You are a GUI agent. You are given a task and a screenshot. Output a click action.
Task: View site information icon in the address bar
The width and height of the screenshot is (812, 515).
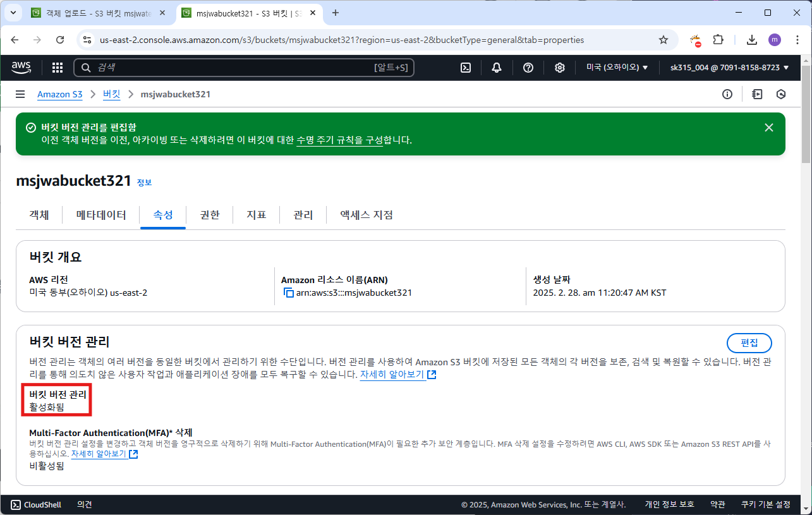pyautogui.click(x=87, y=40)
